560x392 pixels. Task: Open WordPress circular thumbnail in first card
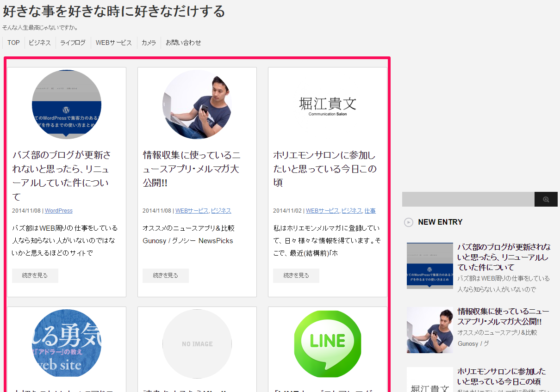click(67, 104)
